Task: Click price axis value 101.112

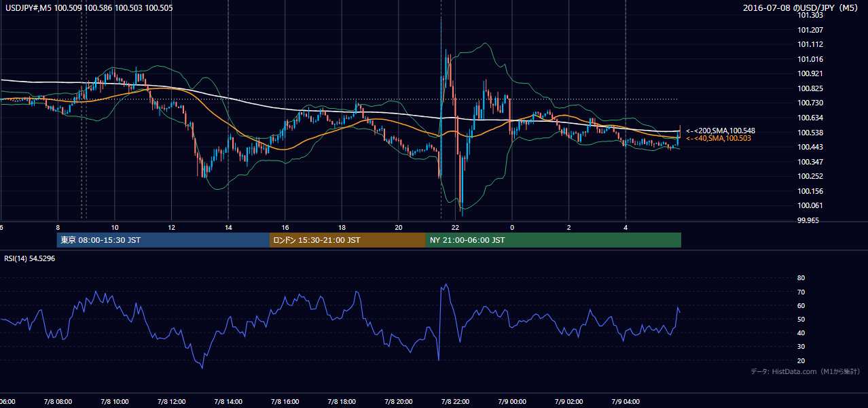Action: click(x=810, y=45)
